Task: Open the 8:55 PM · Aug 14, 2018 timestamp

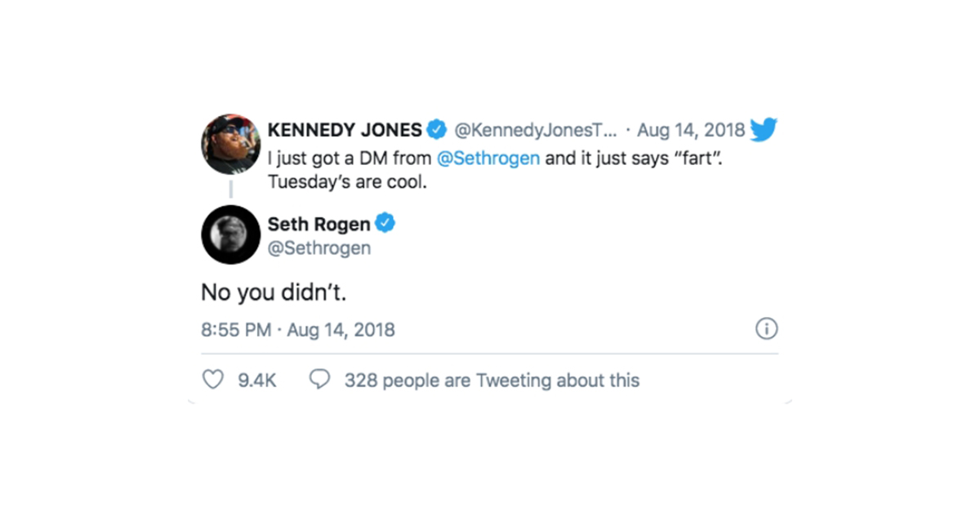Action: pos(298,330)
